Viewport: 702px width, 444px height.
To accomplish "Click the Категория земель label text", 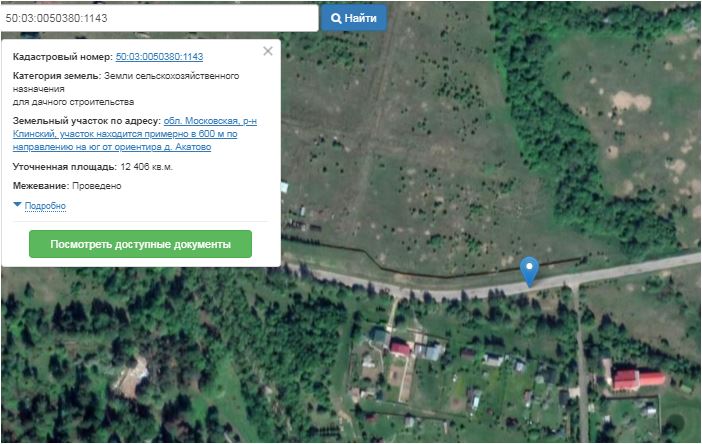I will 57,76.
